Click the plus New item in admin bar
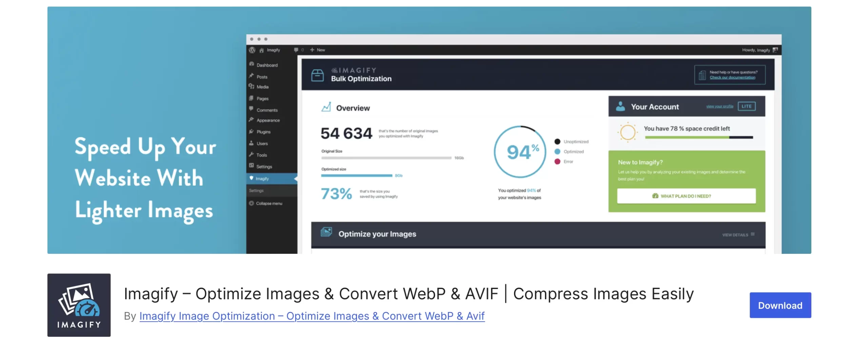The width and height of the screenshot is (868, 347). point(317,50)
